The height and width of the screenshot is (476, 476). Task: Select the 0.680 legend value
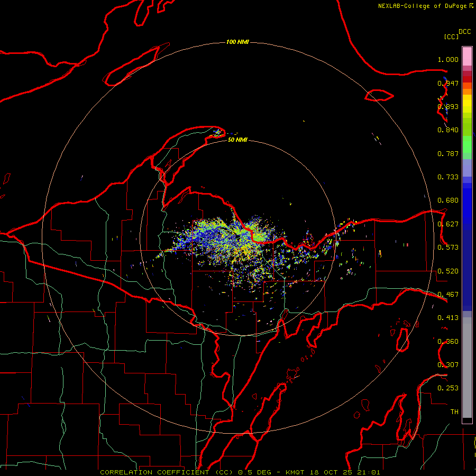tap(448, 200)
